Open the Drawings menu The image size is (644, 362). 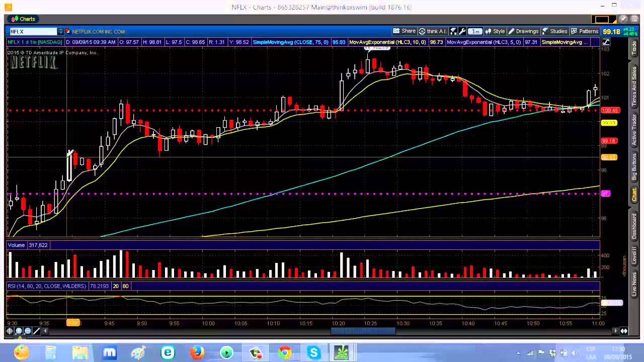(x=523, y=31)
